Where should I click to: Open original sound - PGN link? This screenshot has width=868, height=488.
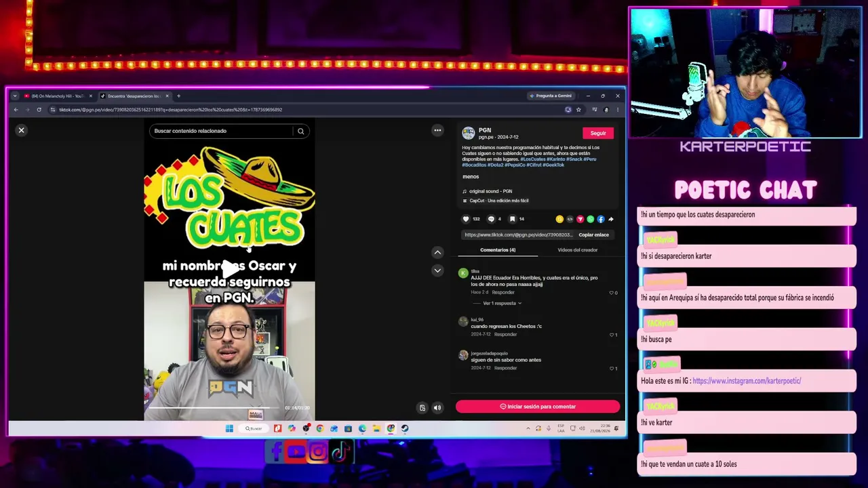(490, 191)
